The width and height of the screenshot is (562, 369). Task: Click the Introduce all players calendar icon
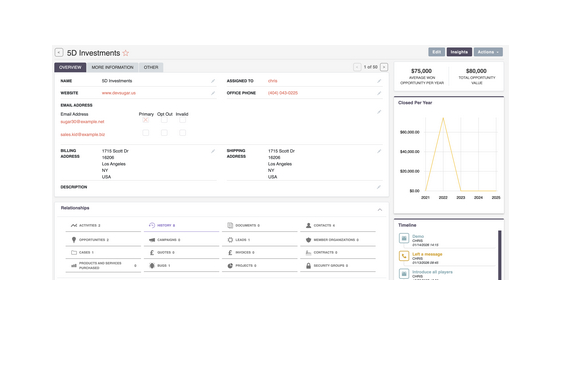coord(404,274)
